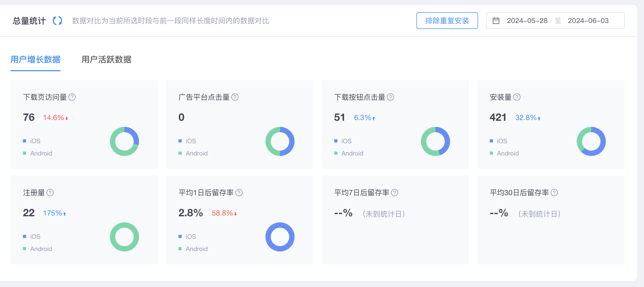This screenshot has width=644, height=287.
Task: Click (未到统计日) under 平均30日后留存率
Action: pyautogui.click(x=539, y=214)
